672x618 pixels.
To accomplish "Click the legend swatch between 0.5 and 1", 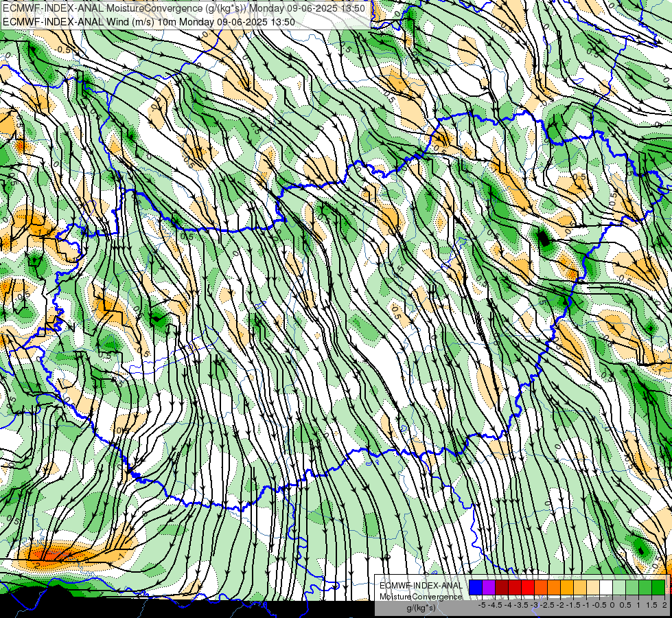I will [632, 588].
